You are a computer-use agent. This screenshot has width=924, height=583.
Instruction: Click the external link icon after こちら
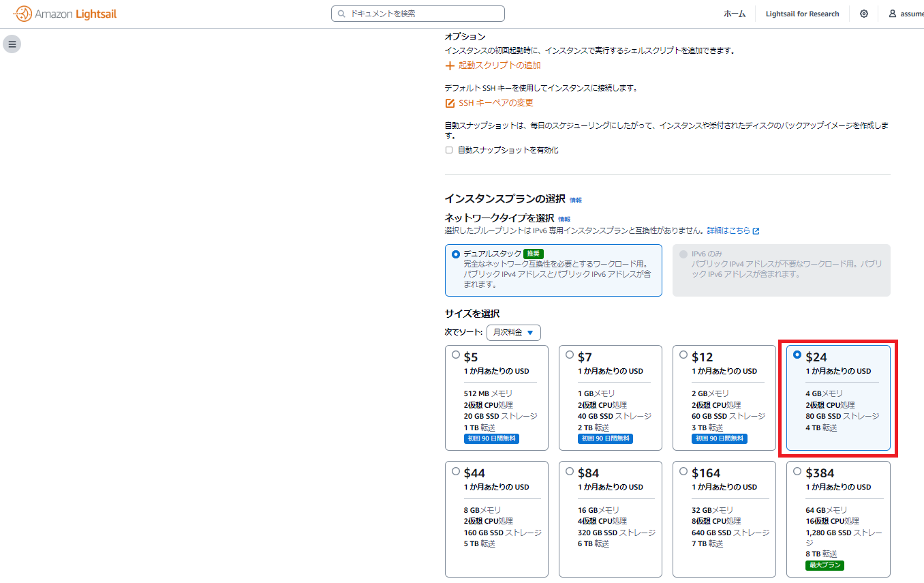tap(756, 231)
